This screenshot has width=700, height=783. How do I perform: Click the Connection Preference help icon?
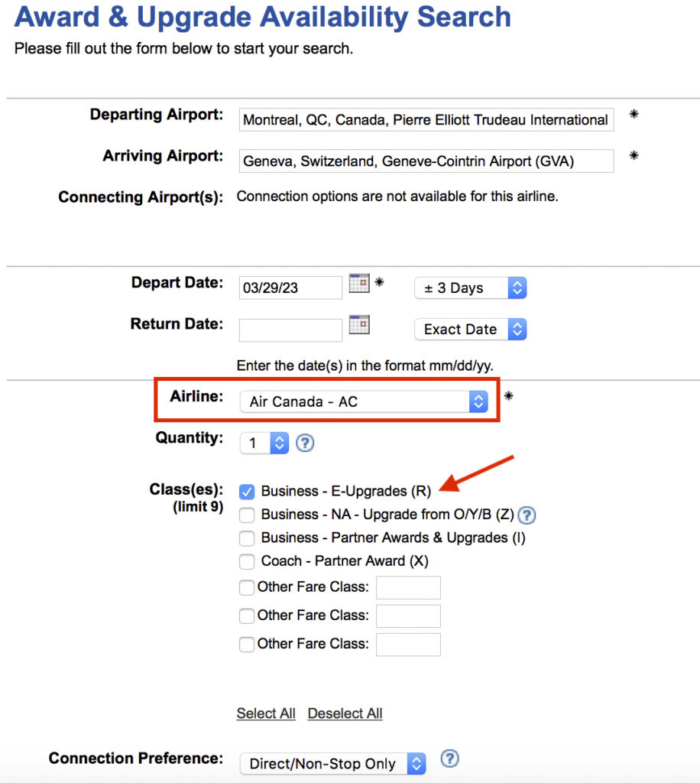(450, 759)
